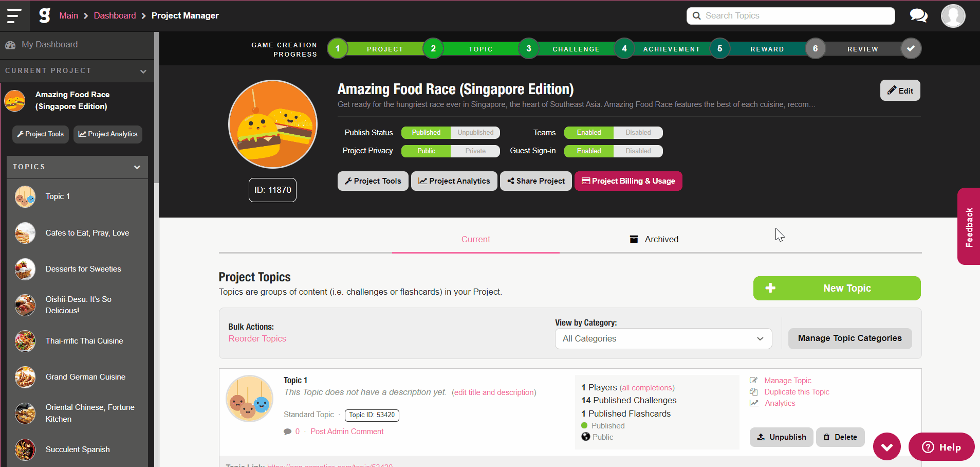980x467 pixels.
Task: Click the Cafes to Eat, Pray, Love sidebar icon
Action: point(25,233)
